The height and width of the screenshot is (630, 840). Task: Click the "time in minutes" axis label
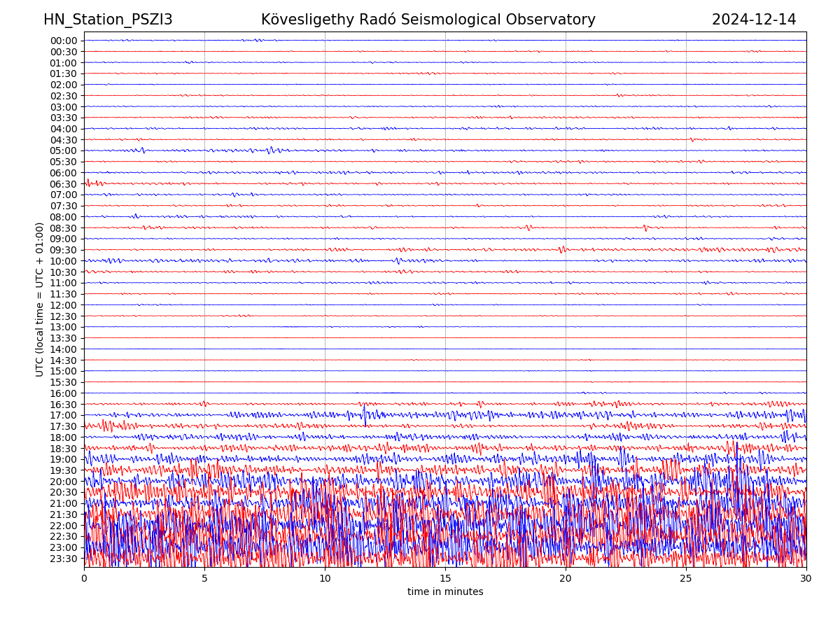(445, 592)
